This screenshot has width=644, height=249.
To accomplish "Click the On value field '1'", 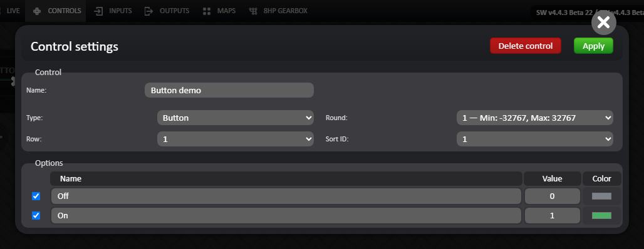I will pyautogui.click(x=553, y=215).
